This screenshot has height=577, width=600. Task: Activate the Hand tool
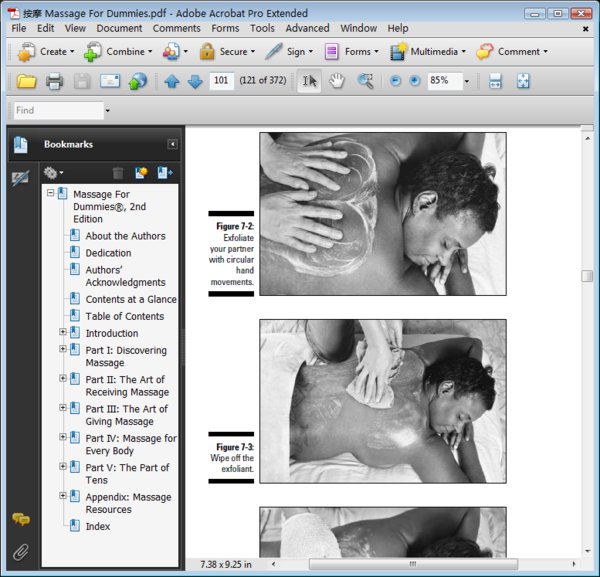337,81
